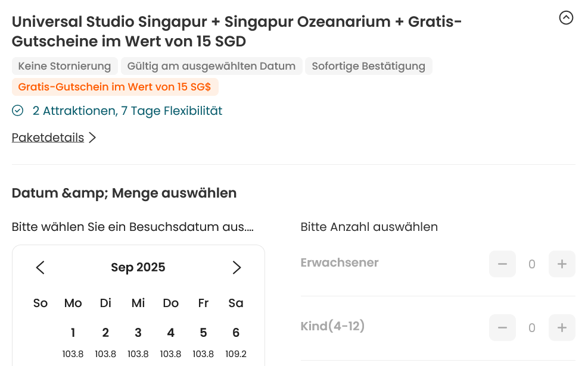The width and height of the screenshot is (588, 366).
Task: Go to next month in calendar
Action: [x=237, y=268]
